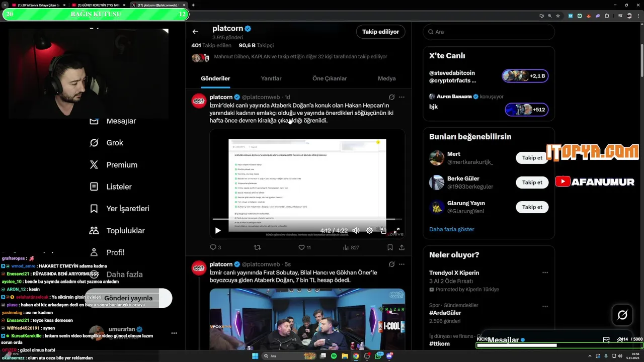Open the 90,6 B Takipçi list
This screenshot has height=362, width=644.
256,45
